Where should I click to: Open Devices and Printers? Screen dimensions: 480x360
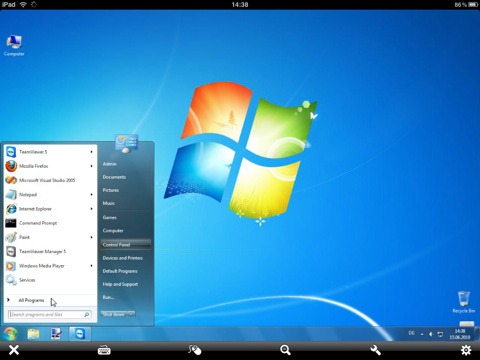(123, 258)
